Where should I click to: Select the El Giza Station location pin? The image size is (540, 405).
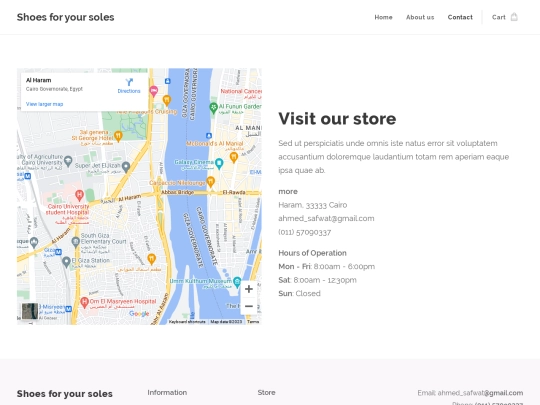(66, 262)
